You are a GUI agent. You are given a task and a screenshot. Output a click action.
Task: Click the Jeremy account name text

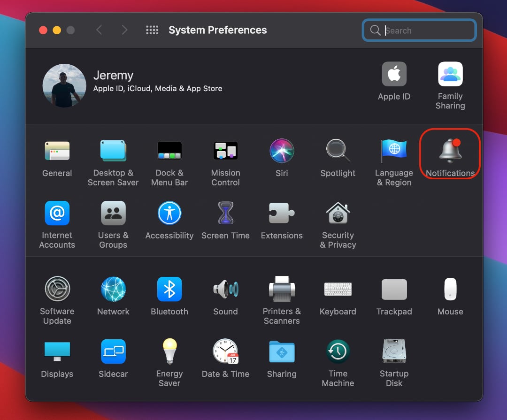click(114, 76)
